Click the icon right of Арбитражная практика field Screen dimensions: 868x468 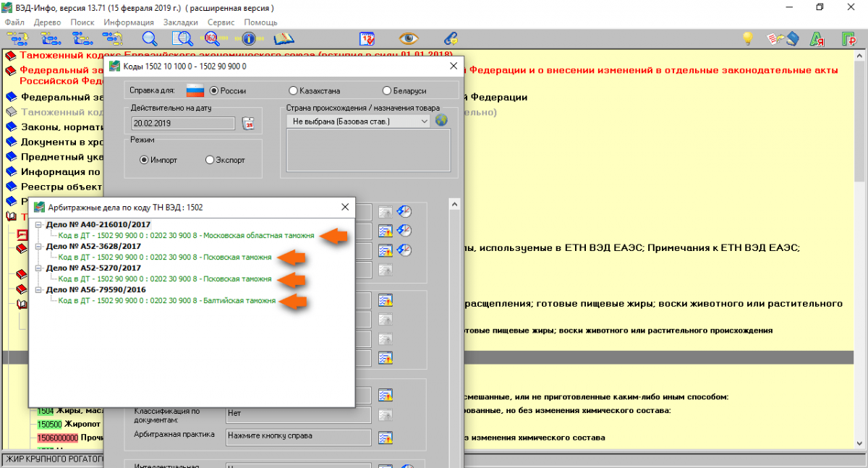(385, 437)
